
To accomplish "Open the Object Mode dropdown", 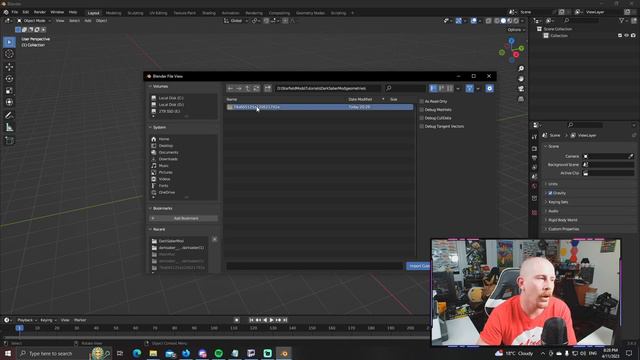I will tap(34, 20).
